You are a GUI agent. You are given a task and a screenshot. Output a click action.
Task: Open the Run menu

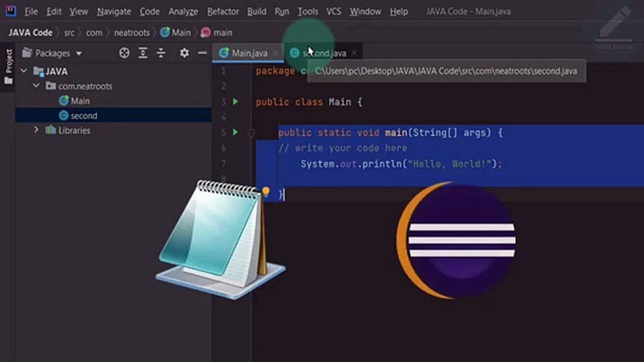[x=282, y=11]
